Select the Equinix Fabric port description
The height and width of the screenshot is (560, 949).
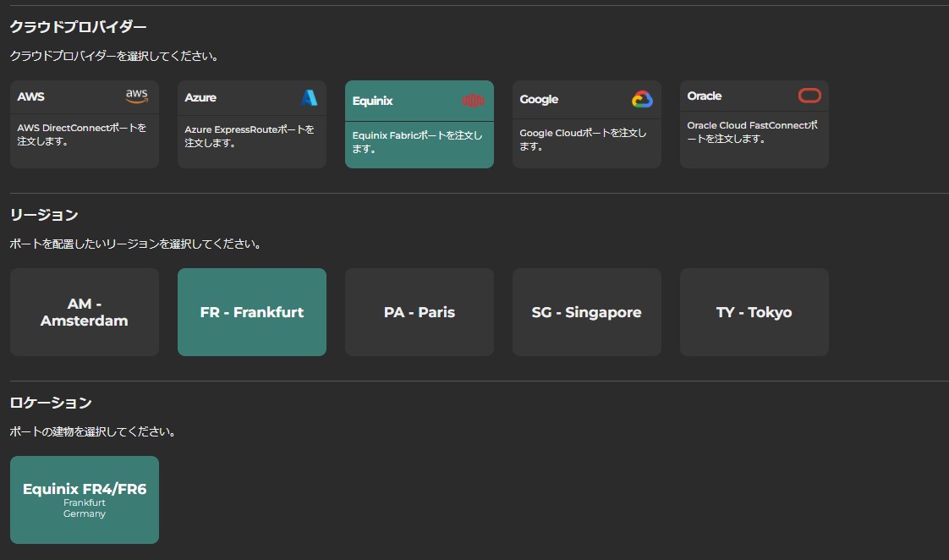(x=418, y=142)
